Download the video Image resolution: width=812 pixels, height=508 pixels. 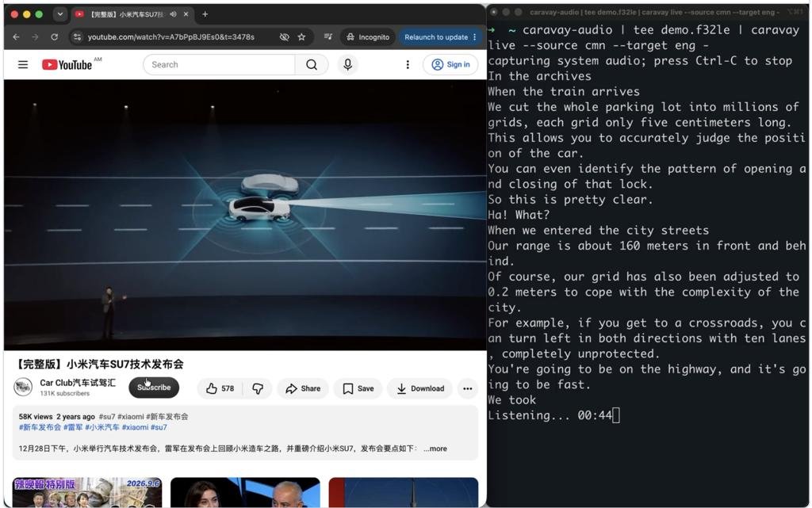point(420,388)
